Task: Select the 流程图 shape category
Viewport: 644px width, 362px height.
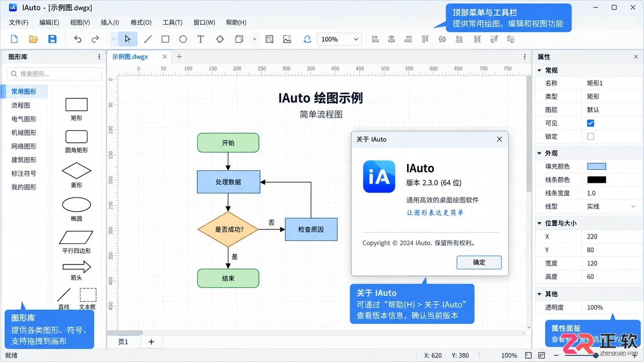Action: (x=21, y=105)
